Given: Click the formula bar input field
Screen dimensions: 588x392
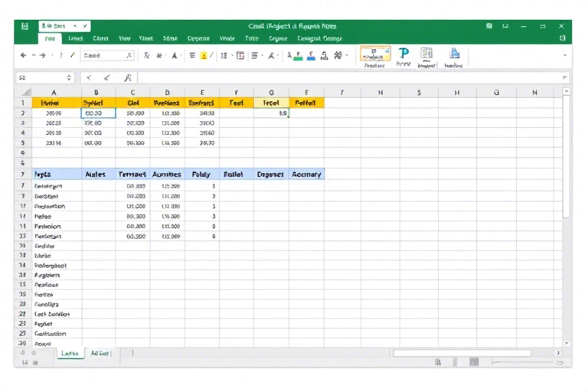Looking at the screenshot, I should [x=351, y=77].
